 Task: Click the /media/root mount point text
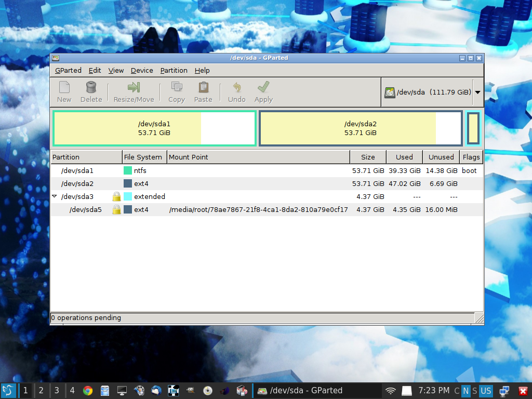pyautogui.click(x=259, y=210)
